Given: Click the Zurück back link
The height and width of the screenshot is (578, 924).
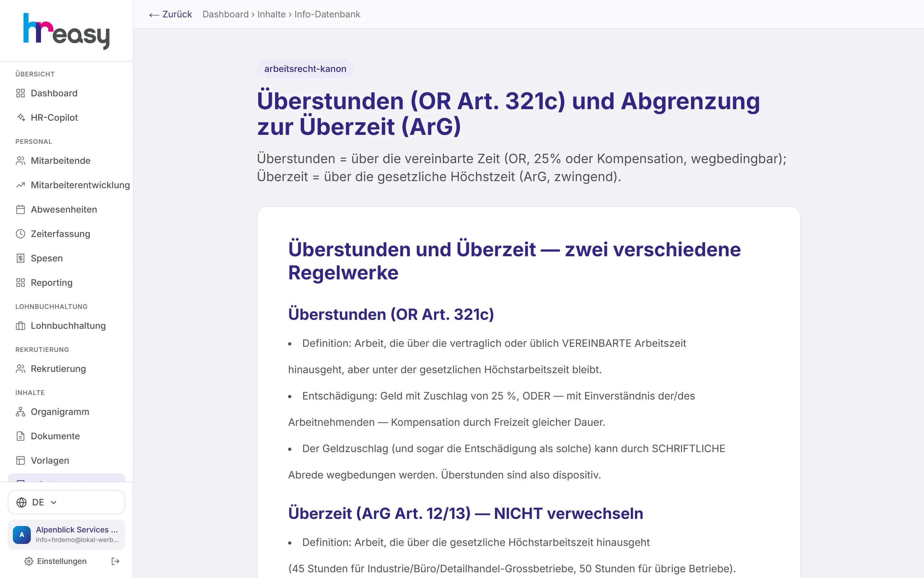Looking at the screenshot, I should [170, 14].
